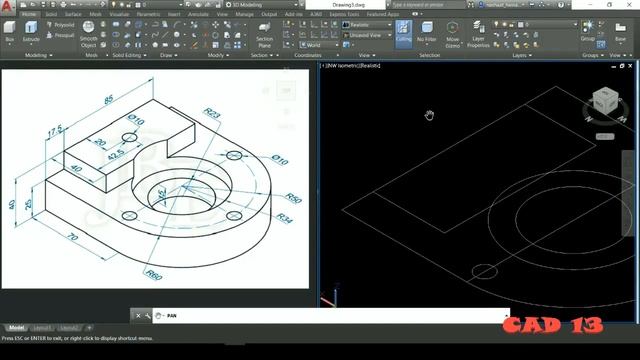This screenshot has width=640, height=360.
Task: Choose the Polysolid tool
Action: click(60, 25)
